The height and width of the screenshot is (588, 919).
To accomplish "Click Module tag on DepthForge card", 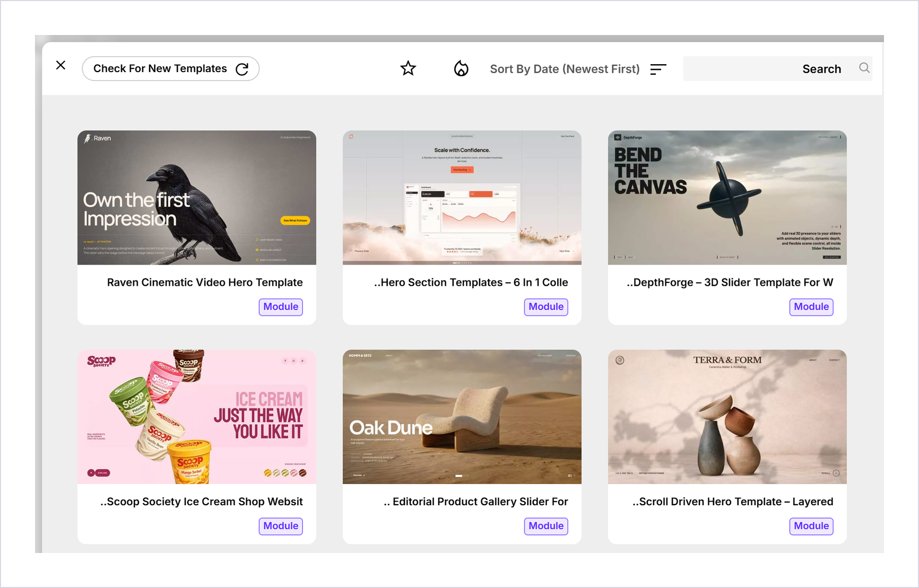I will [811, 307].
